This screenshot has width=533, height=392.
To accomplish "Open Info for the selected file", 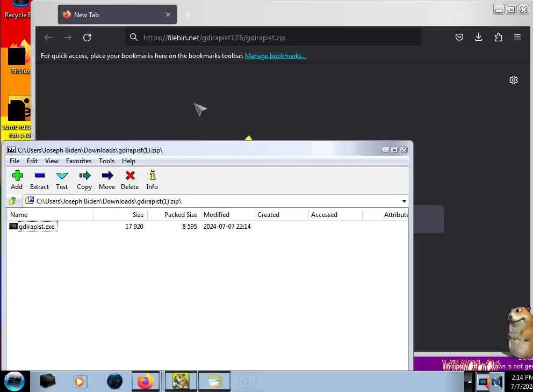I will 152,180.
